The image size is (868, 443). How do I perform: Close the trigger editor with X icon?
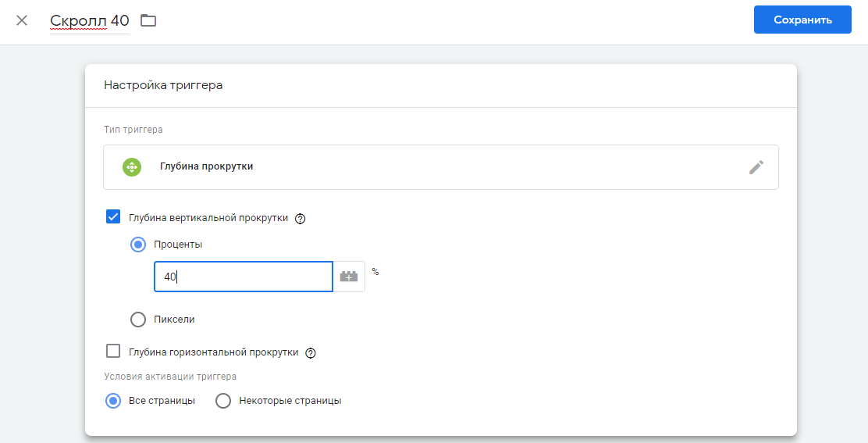(22, 20)
